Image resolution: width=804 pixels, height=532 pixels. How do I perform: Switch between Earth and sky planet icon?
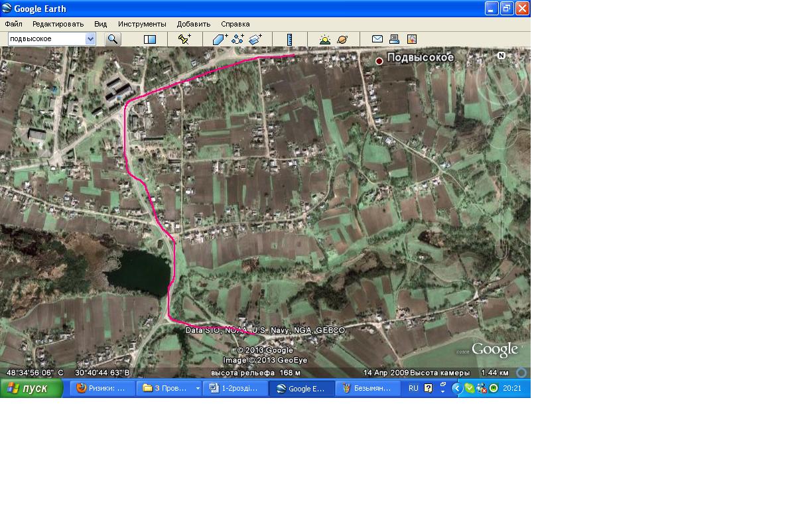click(342, 39)
